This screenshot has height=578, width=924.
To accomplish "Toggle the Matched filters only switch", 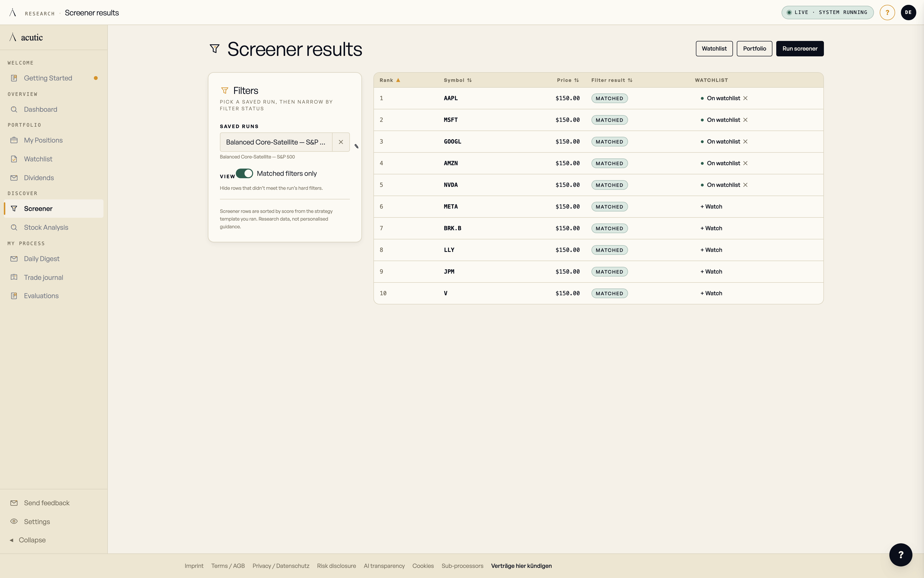I will point(244,174).
